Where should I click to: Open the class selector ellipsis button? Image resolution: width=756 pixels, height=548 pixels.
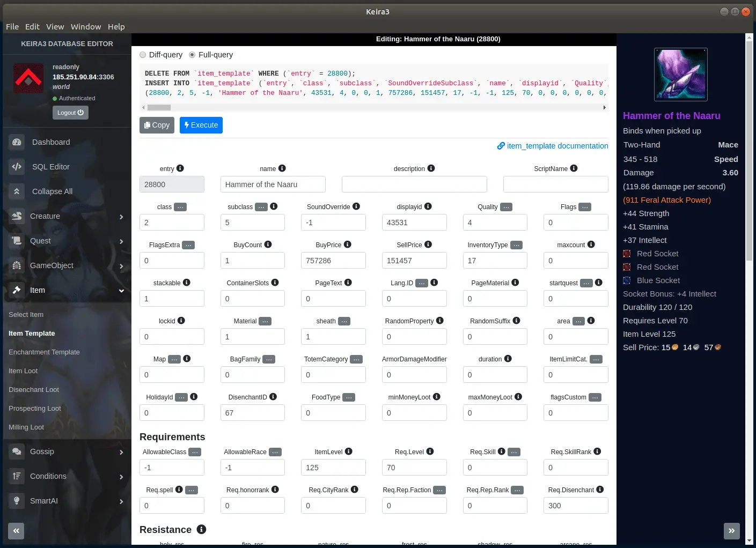(180, 207)
